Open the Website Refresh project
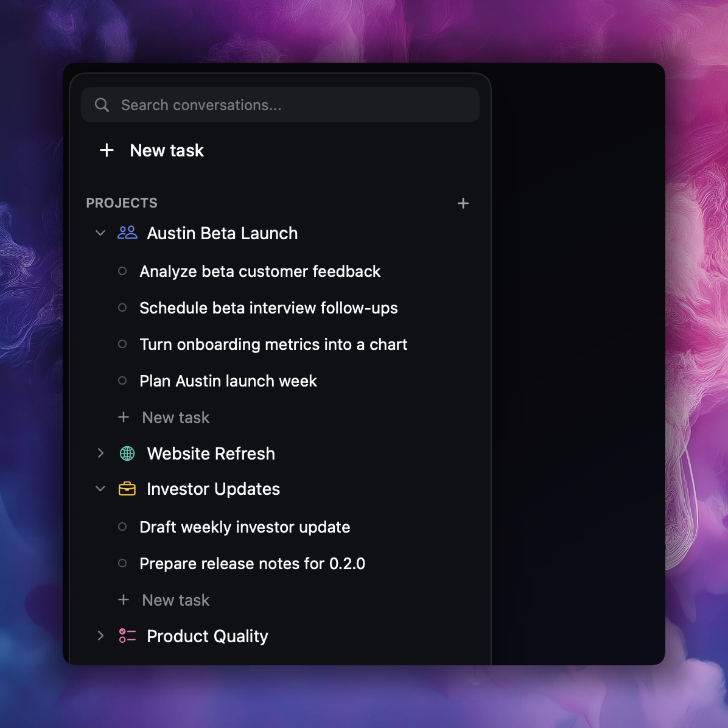 [211, 453]
